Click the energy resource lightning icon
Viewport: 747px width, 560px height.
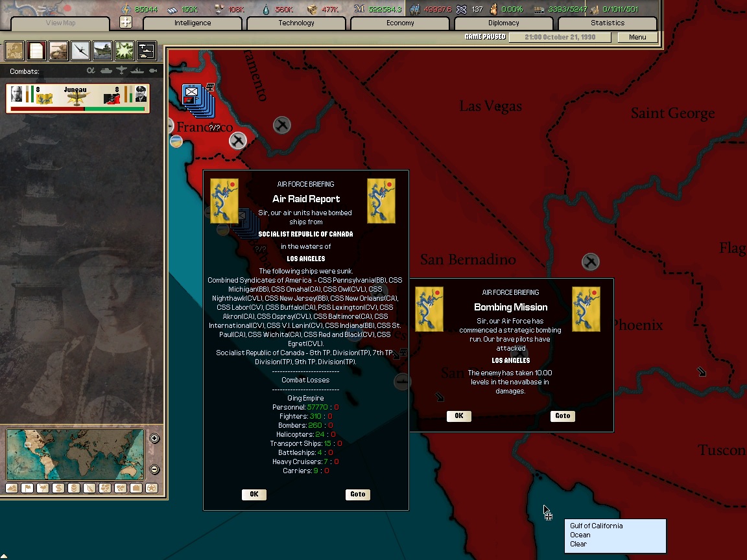point(126,9)
